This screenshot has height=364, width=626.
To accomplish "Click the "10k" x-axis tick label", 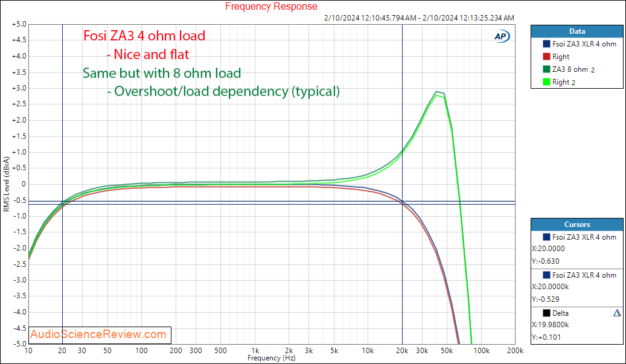I will (368, 351).
